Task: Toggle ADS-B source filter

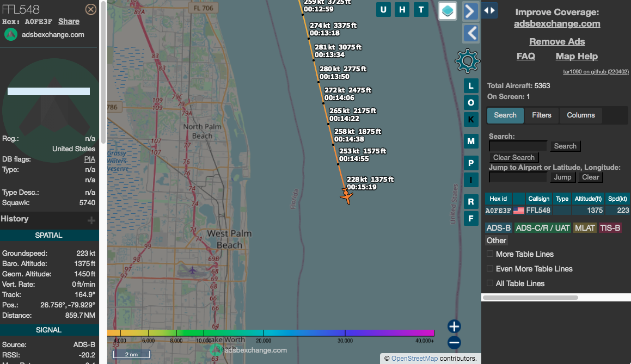Action: coord(498,228)
